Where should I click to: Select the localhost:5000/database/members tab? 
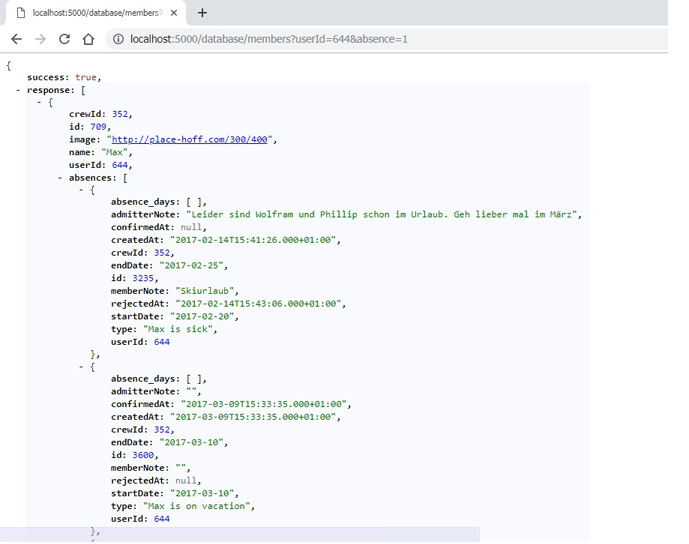click(x=95, y=13)
